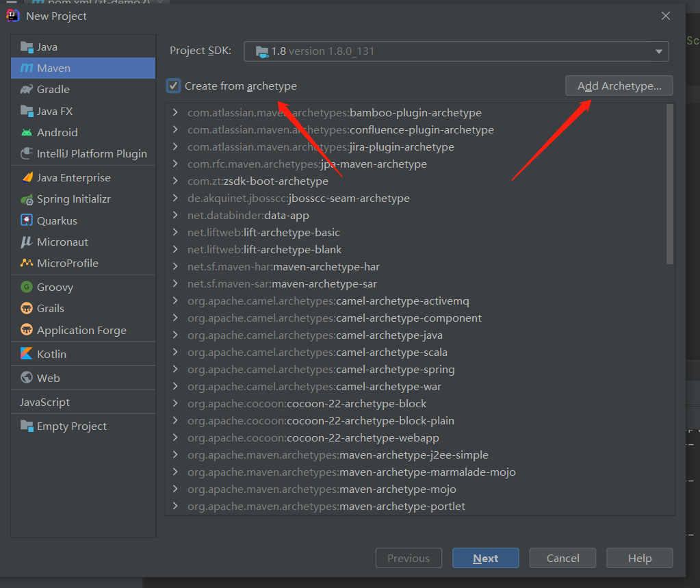The height and width of the screenshot is (588, 700).
Task: Select camel-archetype-scala row
Action: tap(415, 353)
